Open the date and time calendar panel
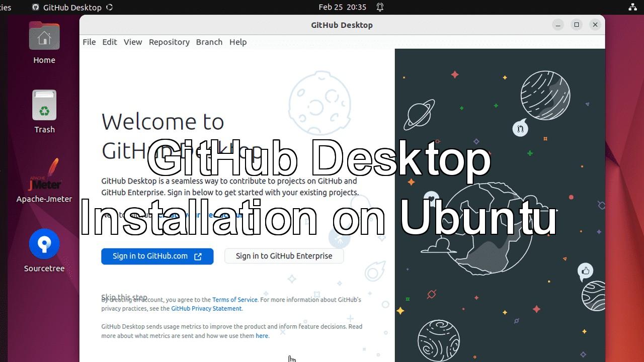This screenshot has height=362, width=644. 342,7
